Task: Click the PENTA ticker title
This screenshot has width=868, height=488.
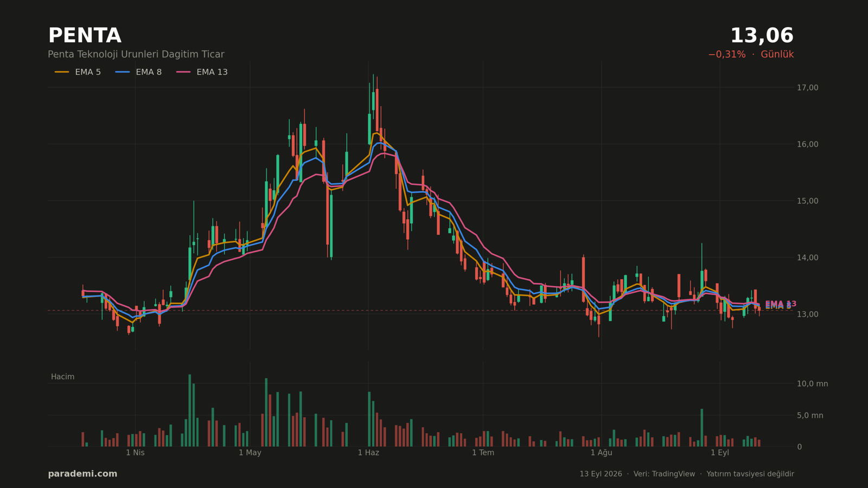Action: tap(85, 36)
